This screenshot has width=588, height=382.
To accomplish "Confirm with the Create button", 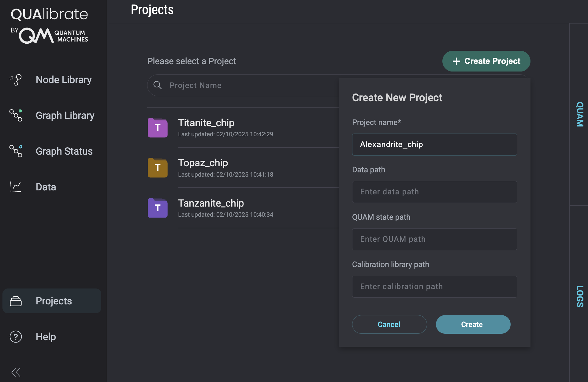I will click(473, 324).
